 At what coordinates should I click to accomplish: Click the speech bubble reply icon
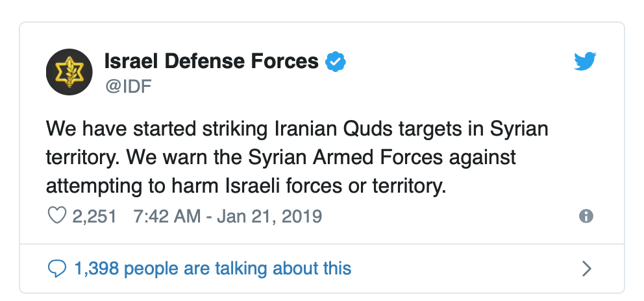(x=58, y=268)
